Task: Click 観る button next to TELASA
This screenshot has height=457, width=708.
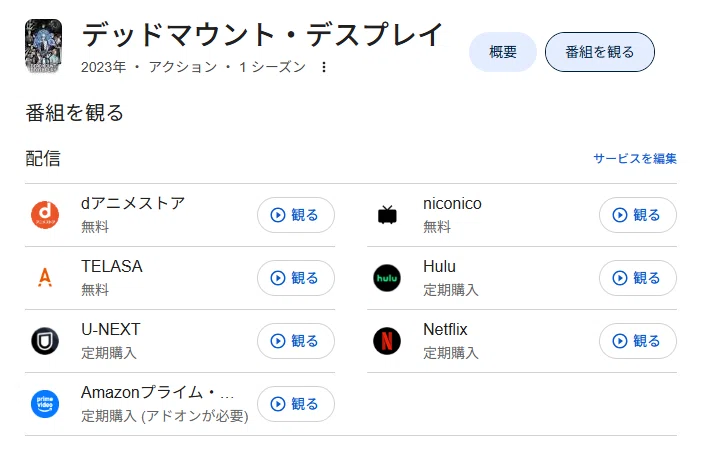Action: point(296,278)
